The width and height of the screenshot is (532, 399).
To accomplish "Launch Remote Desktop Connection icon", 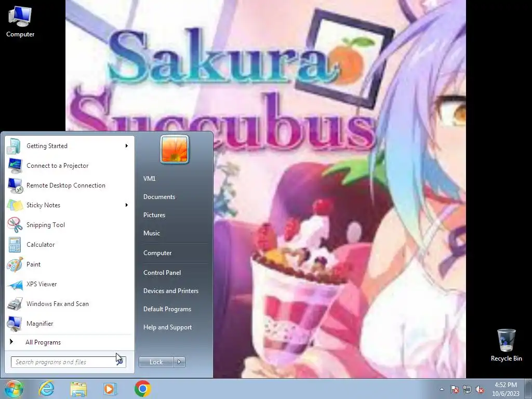I will tap(15, 185).
